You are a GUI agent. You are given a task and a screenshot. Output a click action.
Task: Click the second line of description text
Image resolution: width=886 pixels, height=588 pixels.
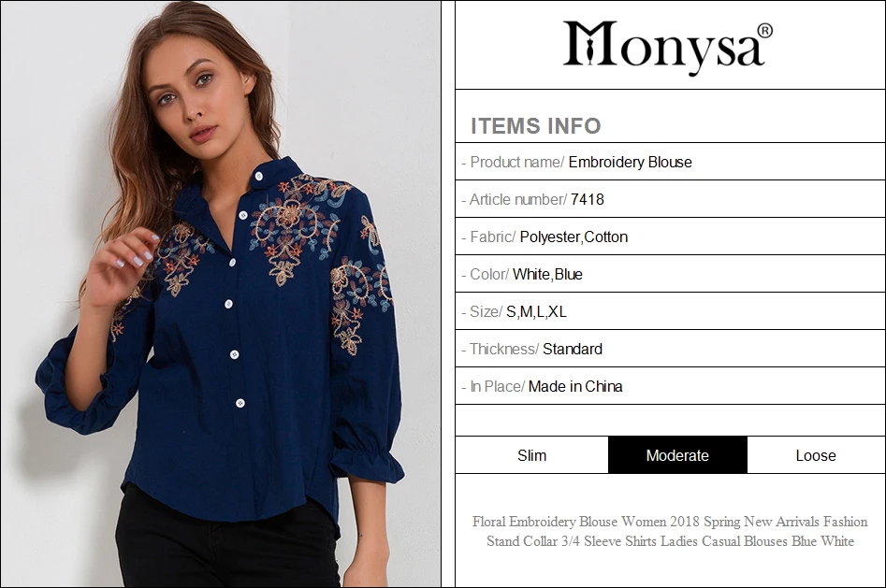point(670,541)
